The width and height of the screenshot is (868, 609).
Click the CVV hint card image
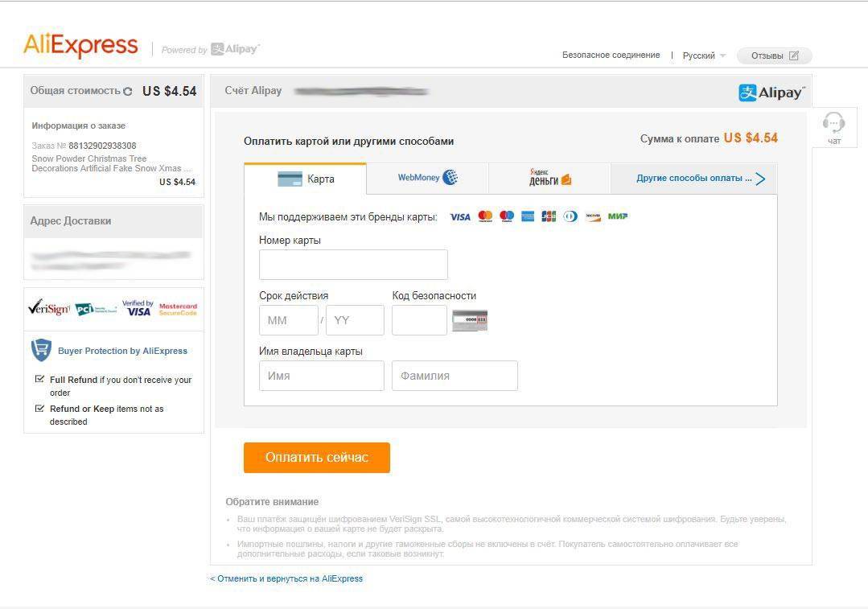coord(470,320)
